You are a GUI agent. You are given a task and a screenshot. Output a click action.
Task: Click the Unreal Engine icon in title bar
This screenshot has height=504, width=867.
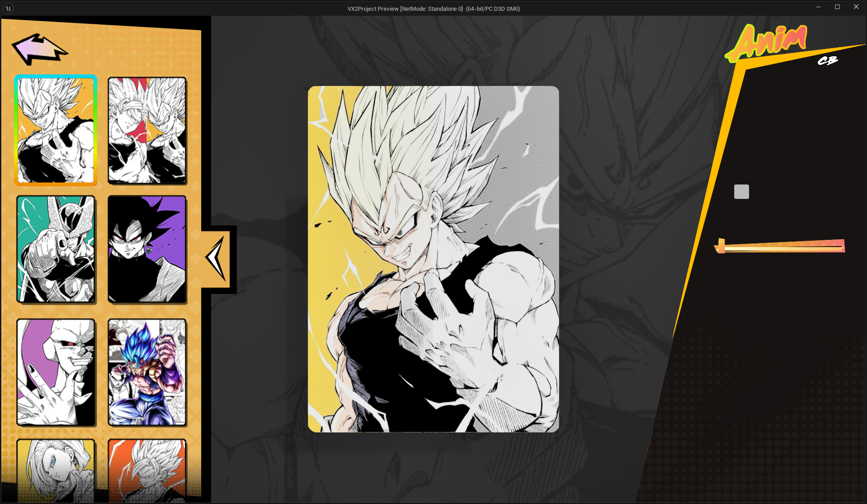tap(9, 8)
